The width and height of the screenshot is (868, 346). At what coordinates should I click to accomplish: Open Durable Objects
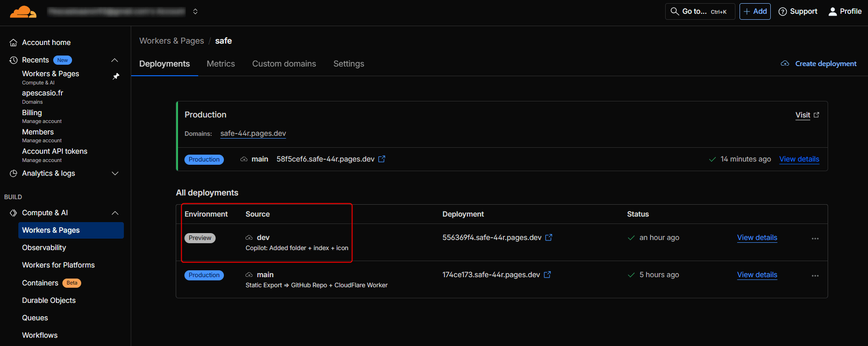[49, 301]
